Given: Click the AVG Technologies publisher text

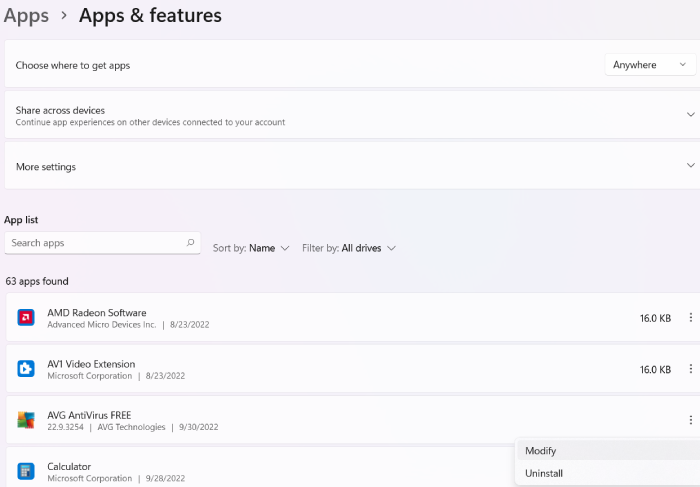Looking at the screenshot, I should click(x=131, y=427).
